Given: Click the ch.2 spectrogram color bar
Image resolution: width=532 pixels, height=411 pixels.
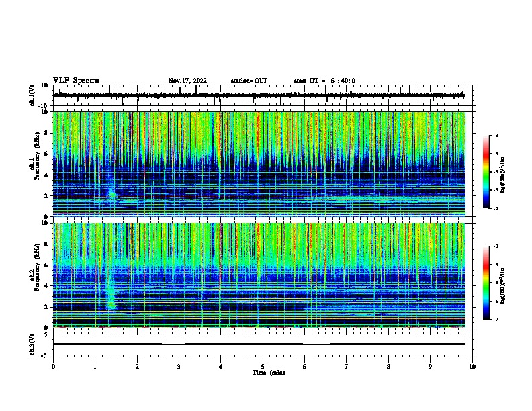Looking at the screenshot, I should tap(486, 283).
